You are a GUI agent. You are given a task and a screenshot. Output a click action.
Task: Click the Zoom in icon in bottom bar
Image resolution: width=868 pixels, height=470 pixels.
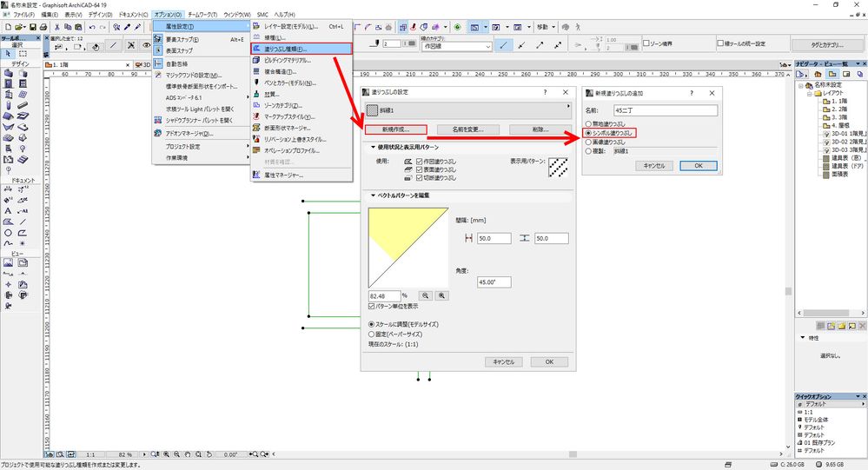166,454
